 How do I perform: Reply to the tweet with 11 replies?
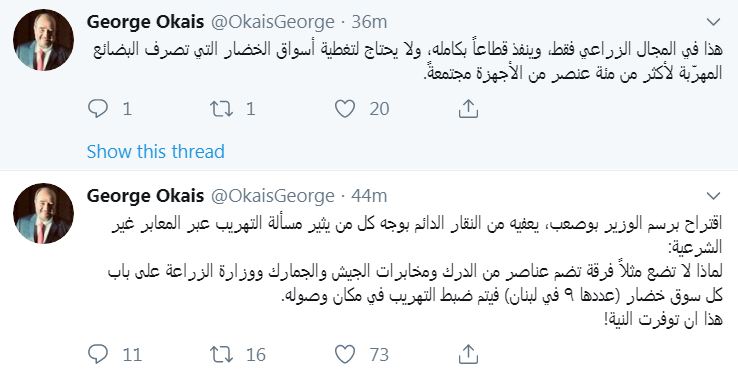[x=98, y=354]
